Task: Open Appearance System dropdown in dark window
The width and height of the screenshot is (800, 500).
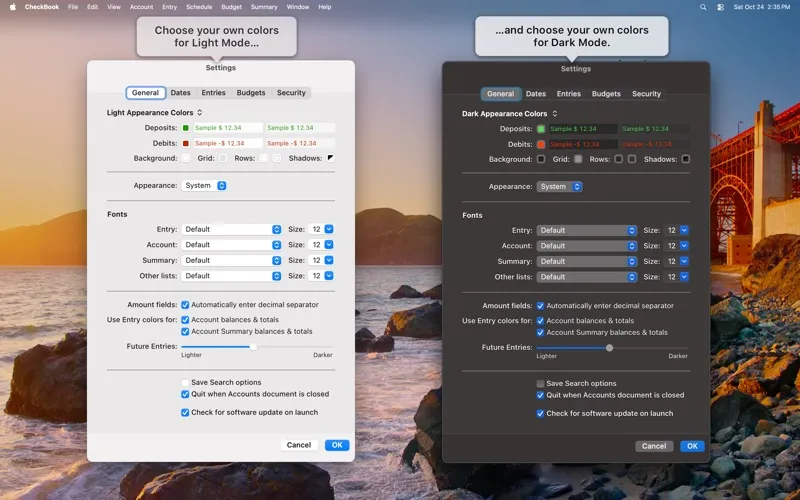Action: pos(559,187)
